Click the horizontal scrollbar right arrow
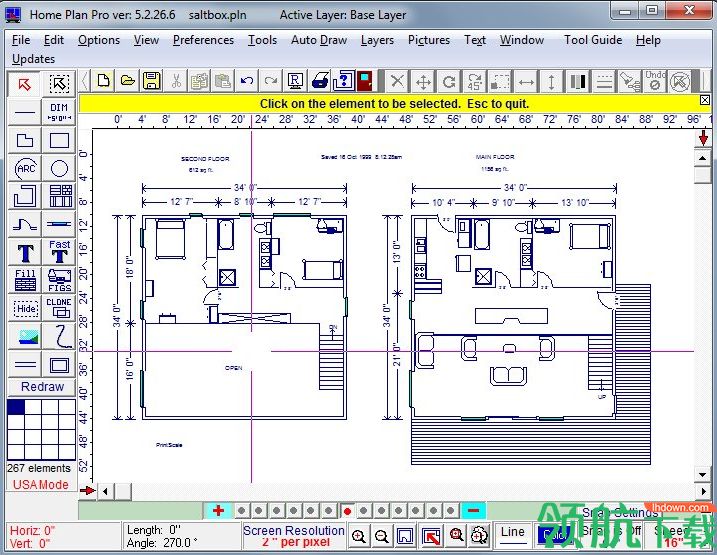The width and height of the screenshot is (717, 555). [703, 491]
